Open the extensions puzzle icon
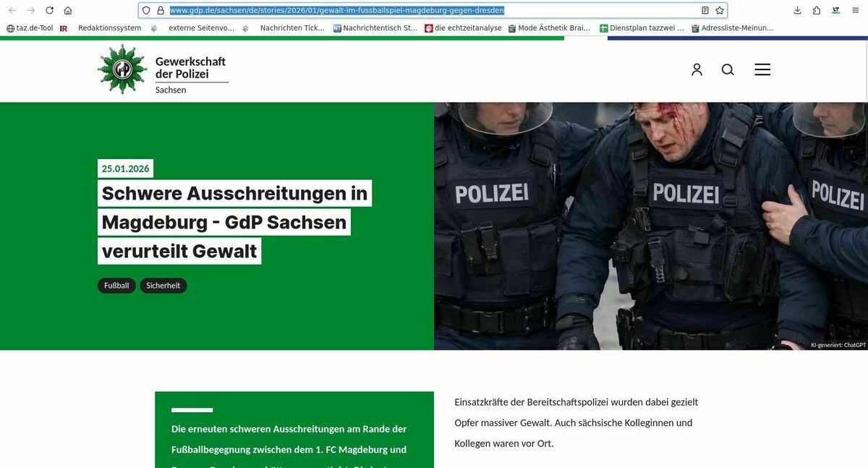The width and height of the screenshot is (868, 468). [817, 10]
